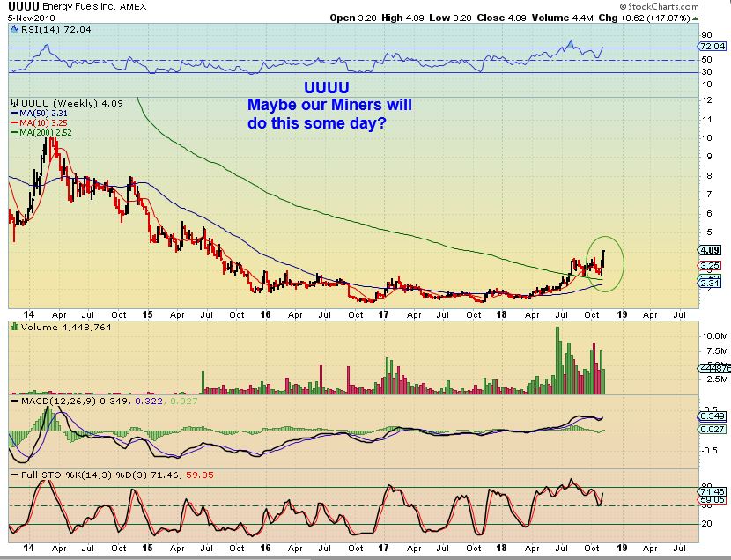Click the 71.46 stochastic tag on right axis

pos(712,491)
